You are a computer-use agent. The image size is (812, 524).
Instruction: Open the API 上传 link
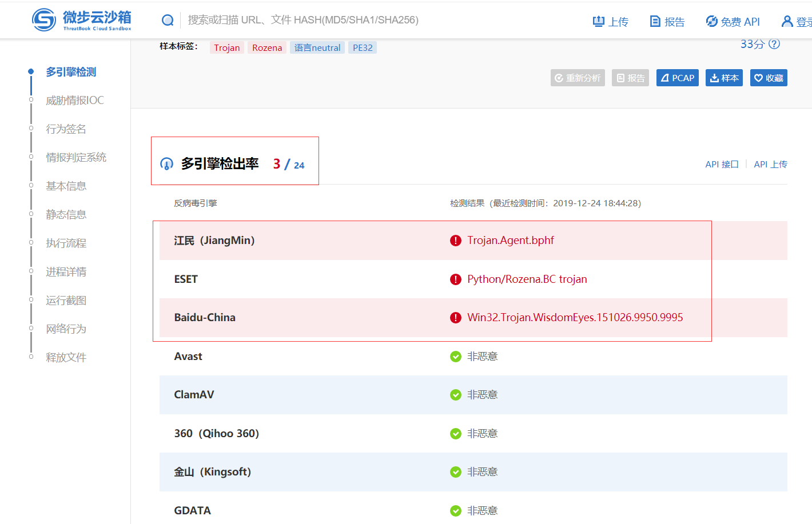[770, 165]
